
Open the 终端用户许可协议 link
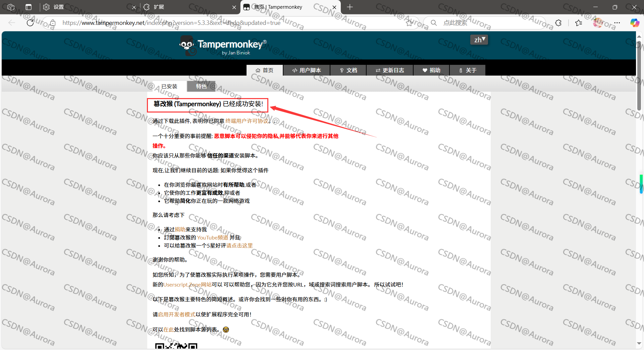[x=247, y=121]
